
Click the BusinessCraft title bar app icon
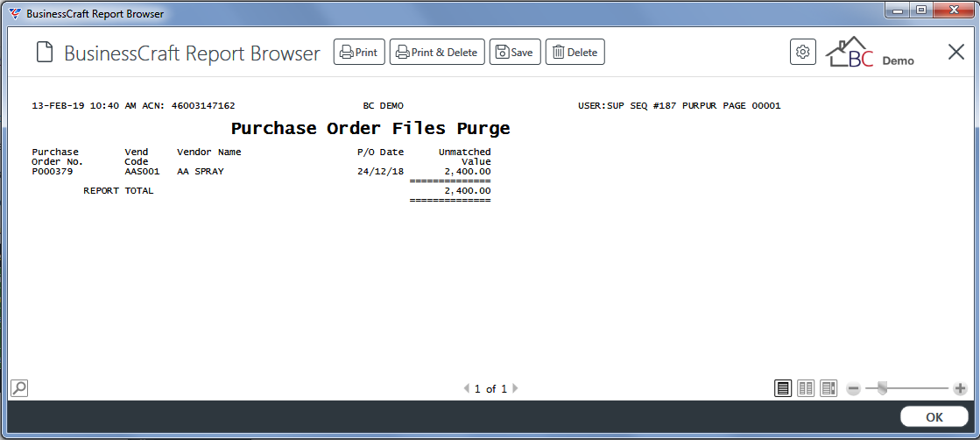(15, 13)
